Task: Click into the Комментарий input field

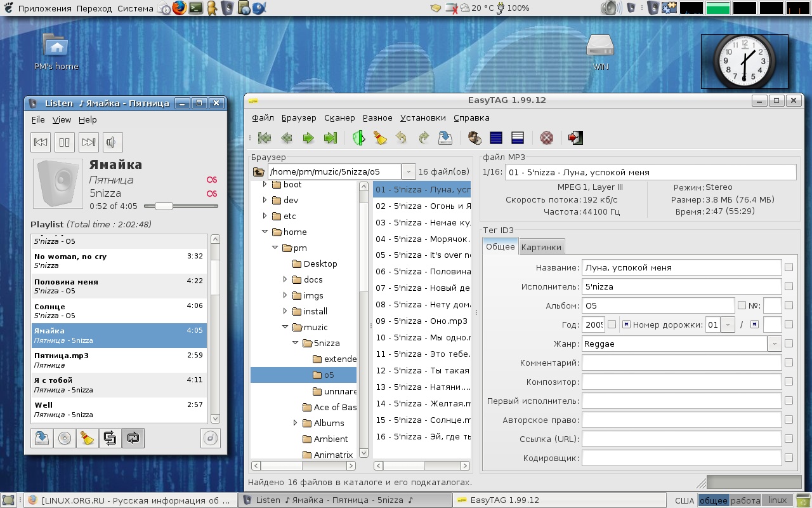Action: click(681, 363)
